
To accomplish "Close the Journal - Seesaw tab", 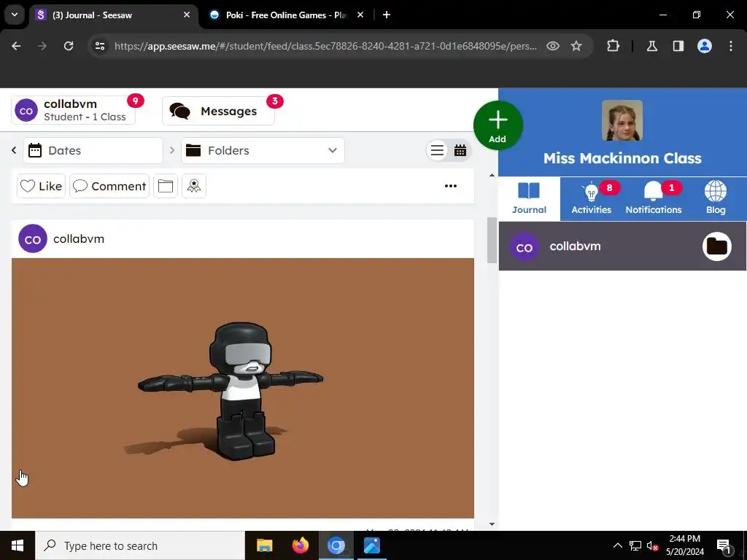I will 187,15.
